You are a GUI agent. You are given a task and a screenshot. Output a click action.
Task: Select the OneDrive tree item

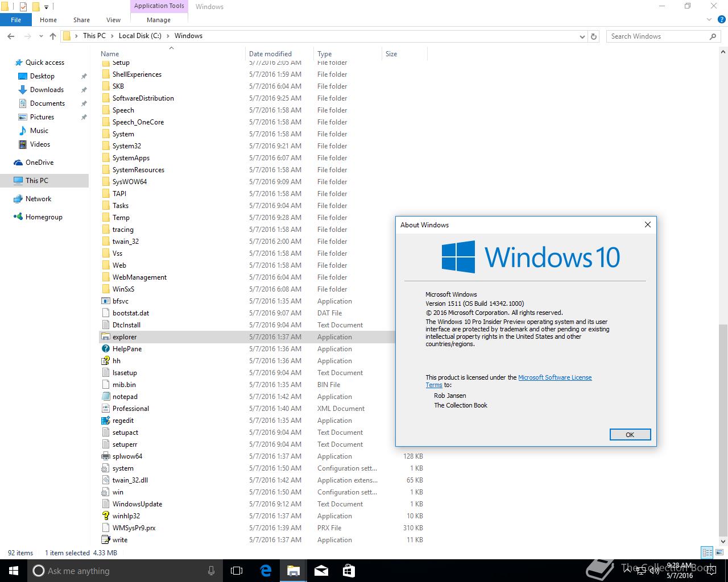coord(39,163)
